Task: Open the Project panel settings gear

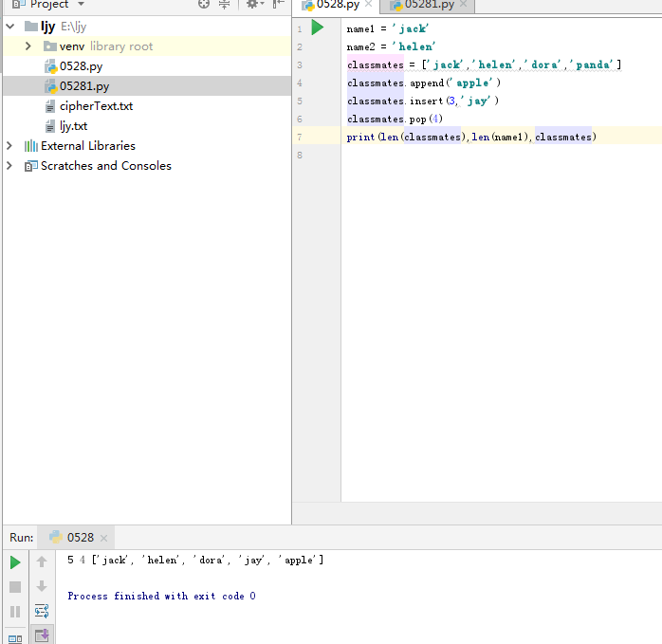Action: [x=253, y=5]
